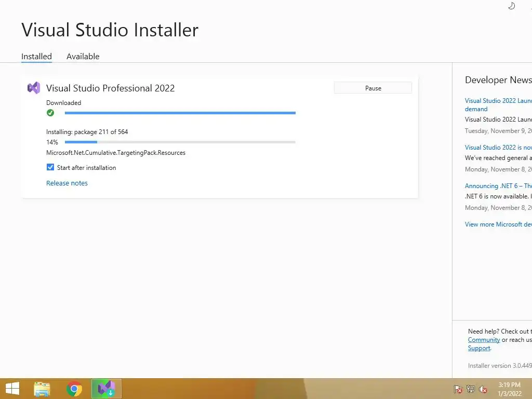Open the Visual Studio 2022 Launch news link
532x399 pixels.
(x=498, y=104)
